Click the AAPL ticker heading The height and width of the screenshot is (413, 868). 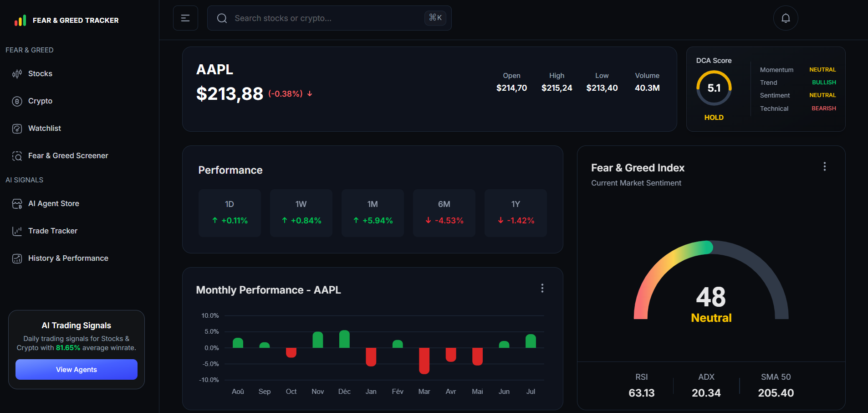click(214, 69)
